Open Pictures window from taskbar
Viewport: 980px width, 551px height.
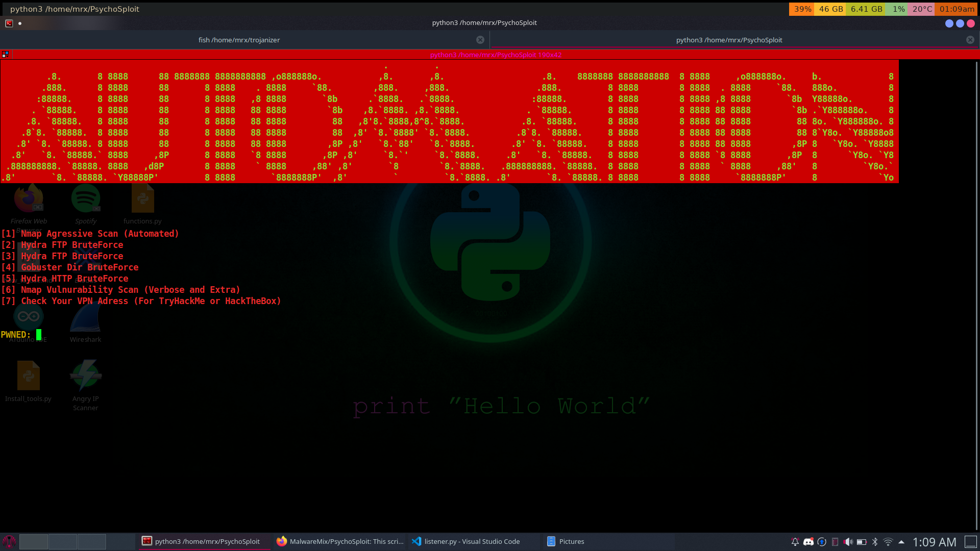571,541
